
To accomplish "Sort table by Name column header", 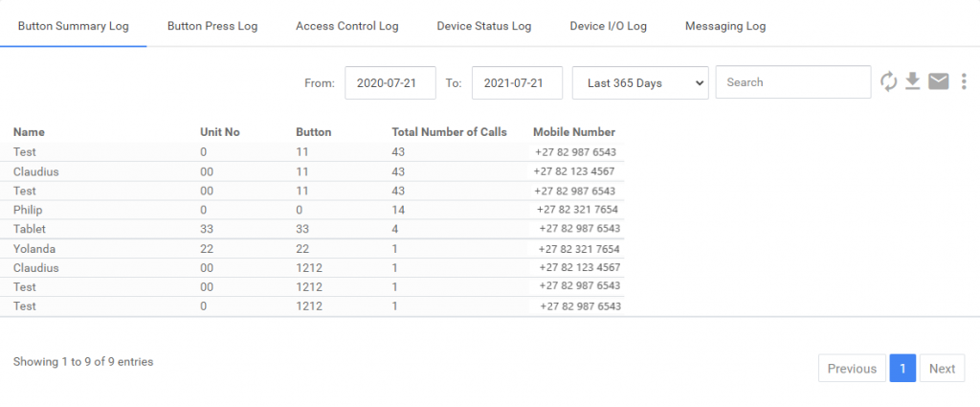I will point(29,132).
